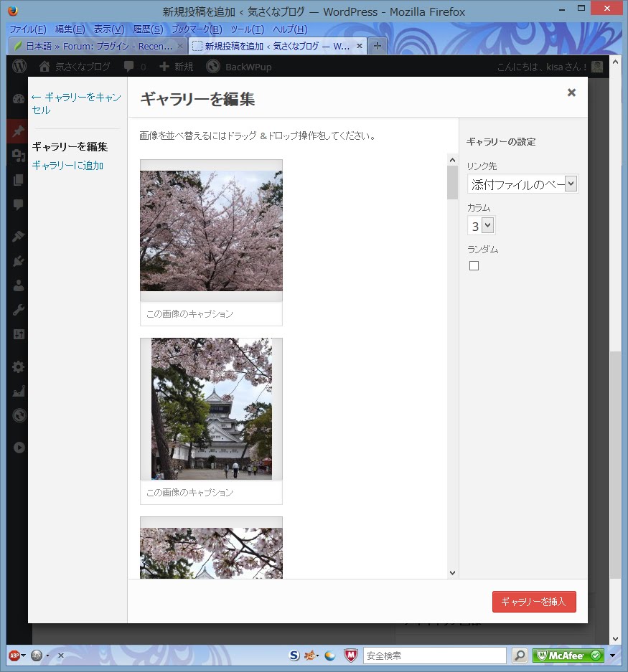Open the home icon beside 気さくなブログ
Viewport: 628px width, 672px height.
[44, 67]
